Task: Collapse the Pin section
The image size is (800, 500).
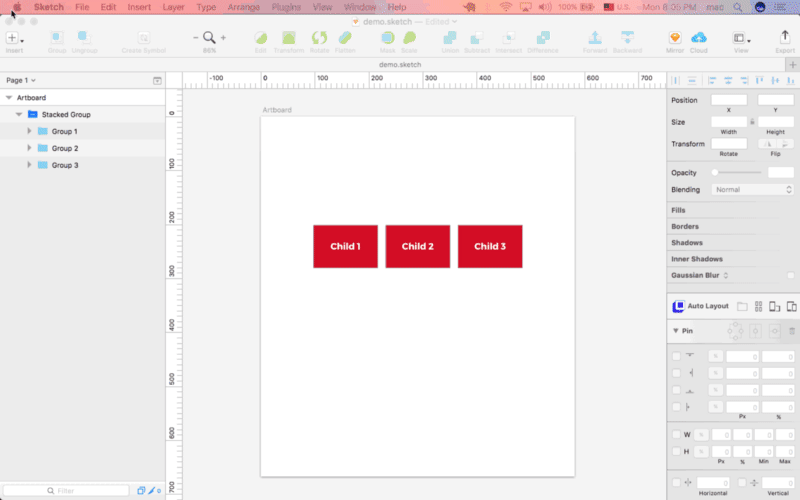Action: click(676, 331)
